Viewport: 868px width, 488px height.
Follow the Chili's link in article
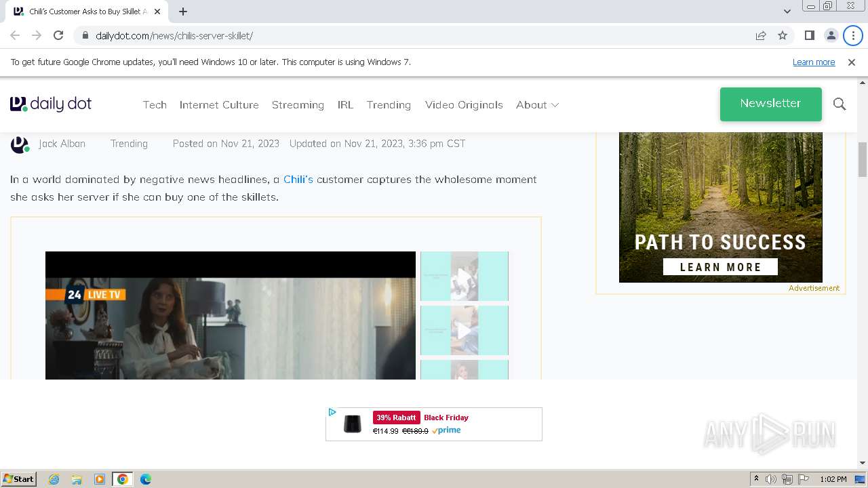(x=298, y=180)
